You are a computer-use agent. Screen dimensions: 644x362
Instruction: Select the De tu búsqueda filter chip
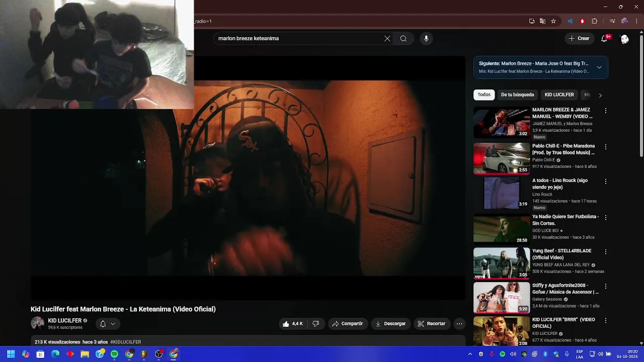(x=517, y=95)
